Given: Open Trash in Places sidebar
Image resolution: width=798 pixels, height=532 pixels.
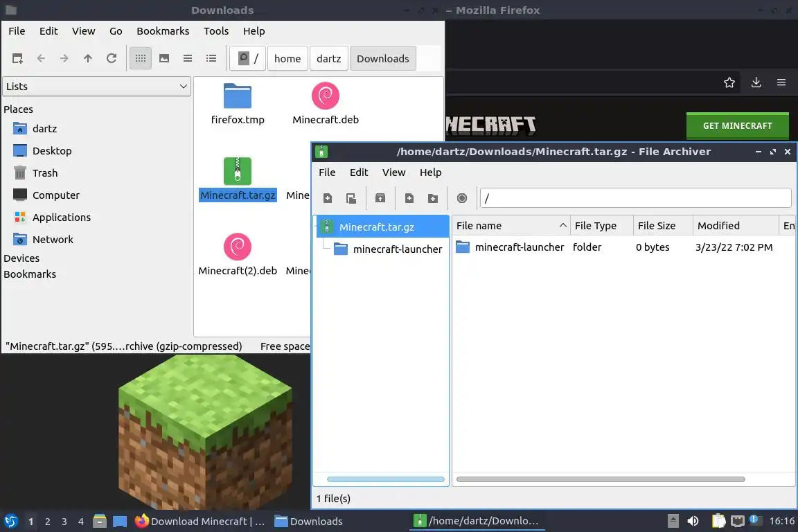Looking at the screenshot, I should [x=45, y=173].
